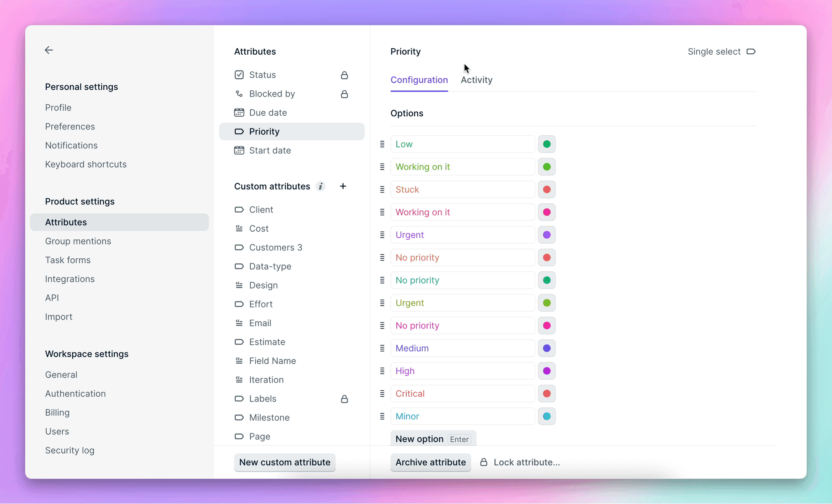
Task: Click Archive attribute button
Action: [x=430, y=462]
